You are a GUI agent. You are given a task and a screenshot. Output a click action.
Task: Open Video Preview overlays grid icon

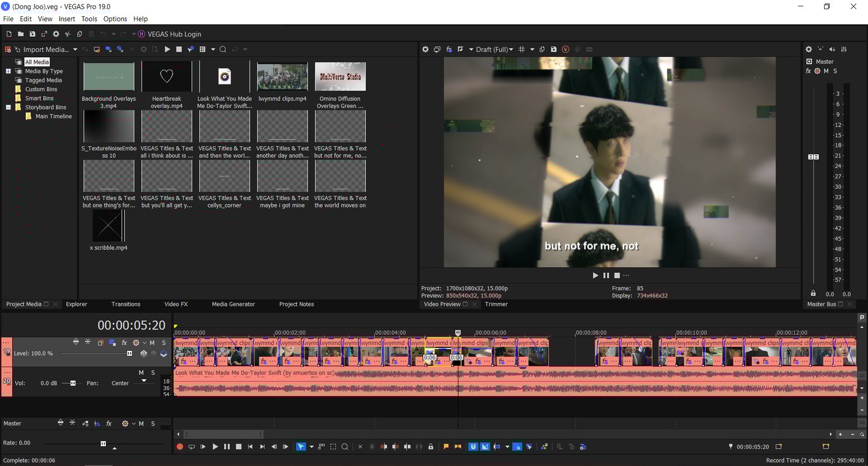click(522, 50)
